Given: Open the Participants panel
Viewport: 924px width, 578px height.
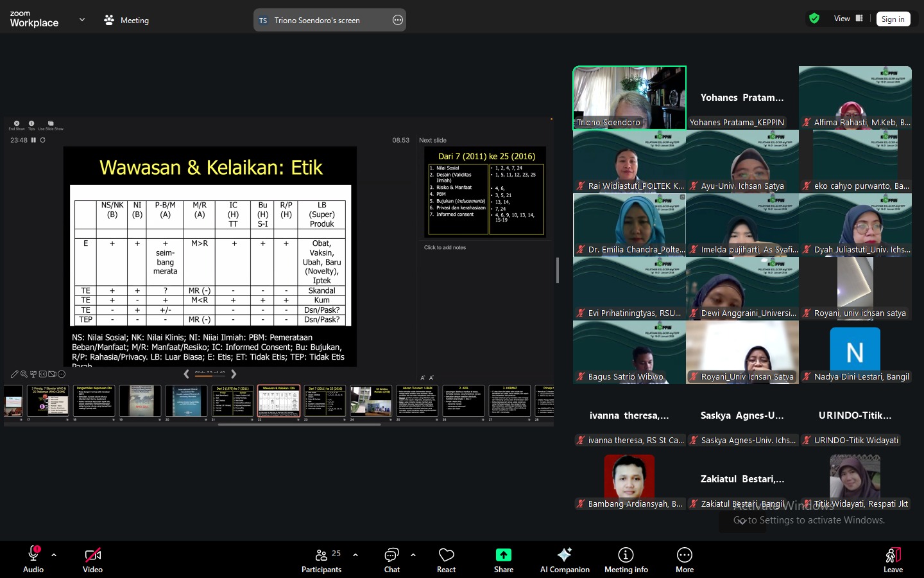Looking at the screenshot, I should pyautogui.click(x=321, y=559).
